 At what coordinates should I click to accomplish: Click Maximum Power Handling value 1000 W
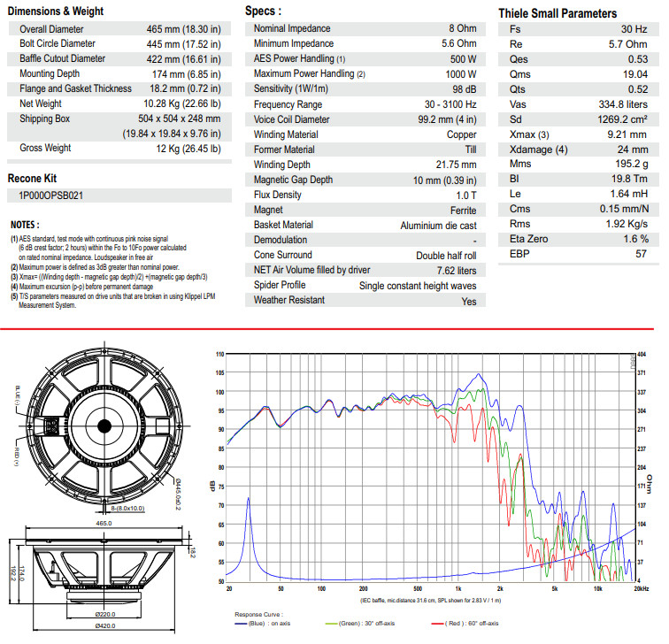click(461, 74)
